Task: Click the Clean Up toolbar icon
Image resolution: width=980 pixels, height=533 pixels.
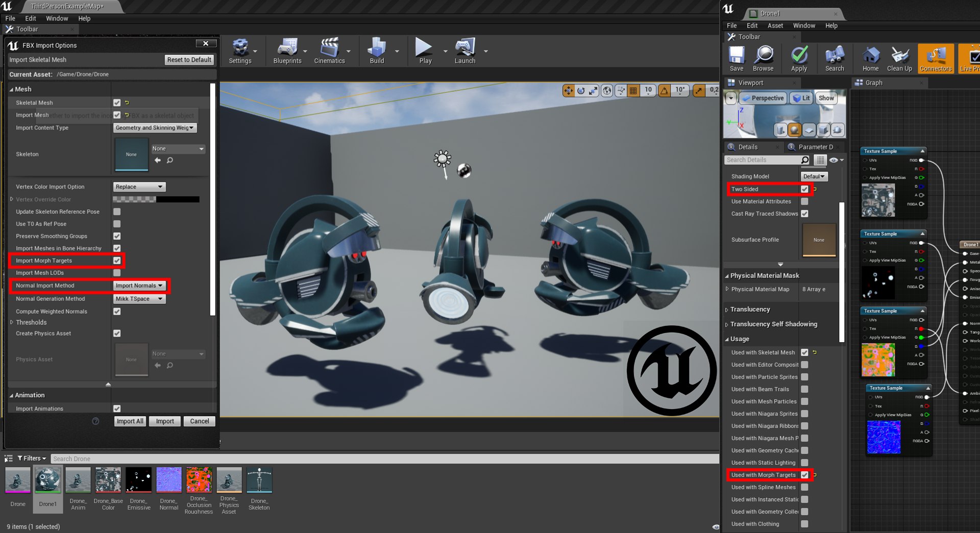Action: (899, 59)
